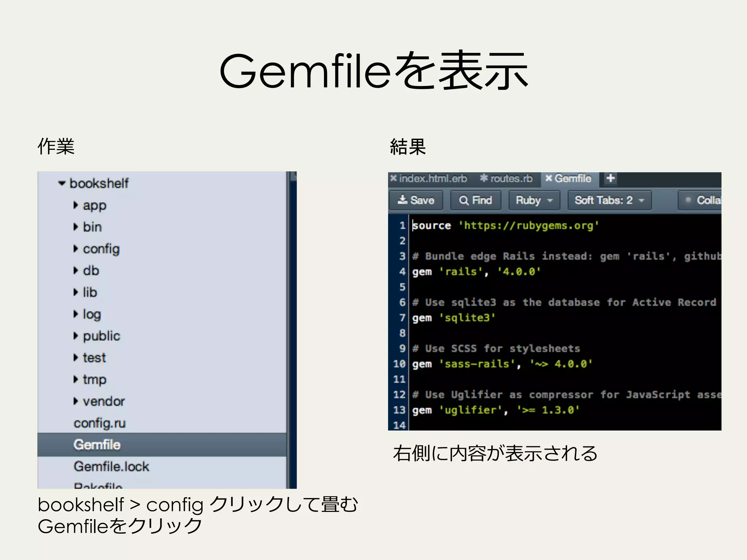Select the vendor folder label
Screen dimensions: 747x560
(104, 401)
